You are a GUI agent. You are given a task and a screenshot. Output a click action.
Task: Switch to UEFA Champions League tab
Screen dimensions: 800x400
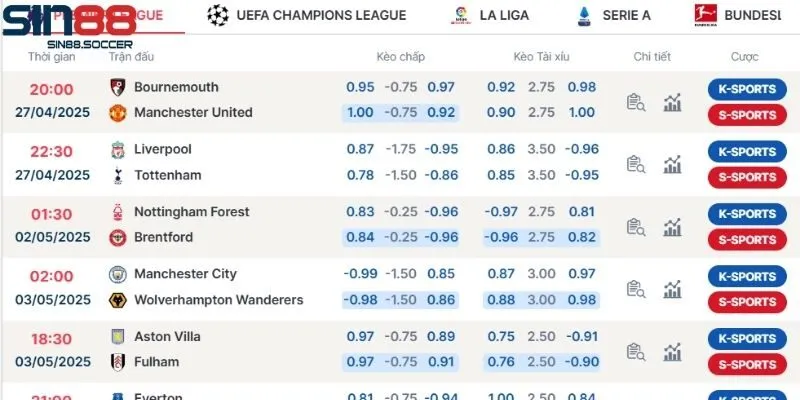coord(307,15)
